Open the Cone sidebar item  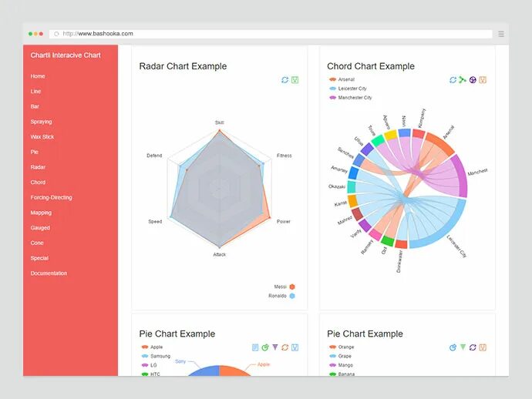pos(37,243)
